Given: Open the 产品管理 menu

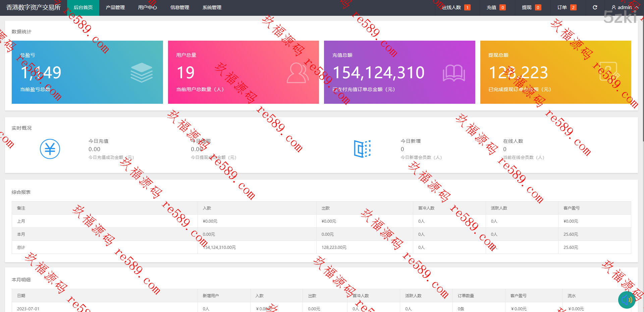Looking at the screenshot, I should click(115, 7).
